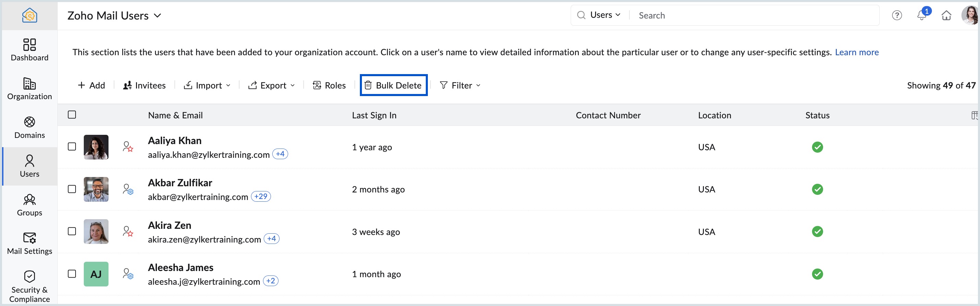Open the notifications bell
Image resolution: width=980 pixels, height=306 pixels.
921,15
